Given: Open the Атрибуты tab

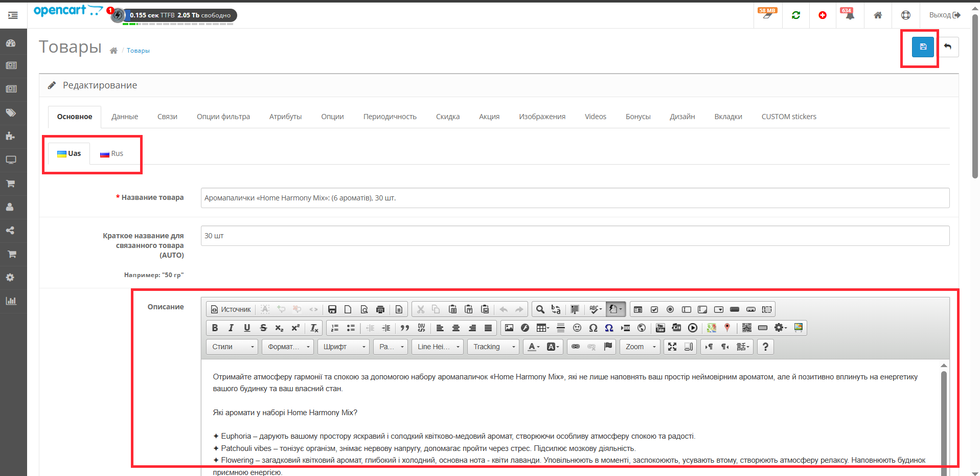Looking at the screenshot, I should click(285, 117).
